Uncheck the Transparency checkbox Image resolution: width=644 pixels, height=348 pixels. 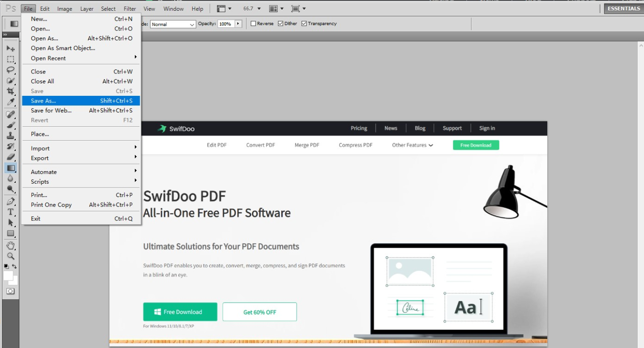[x=304, y=24]
